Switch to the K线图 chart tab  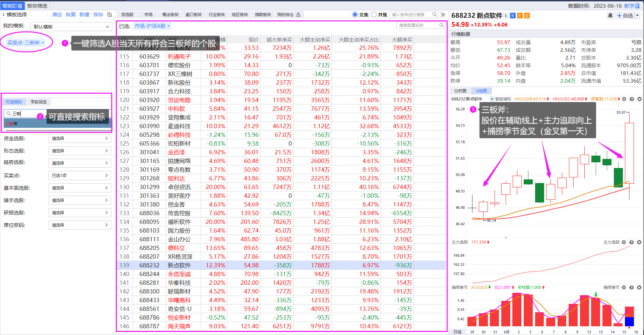(481, 91)
